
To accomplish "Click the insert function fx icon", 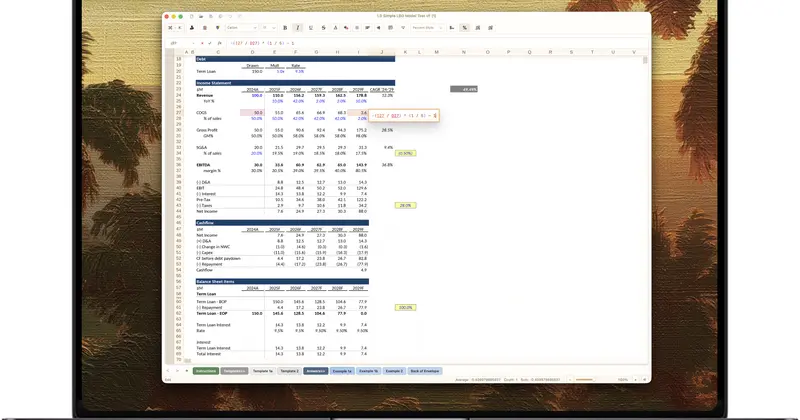I will [219, 43].
